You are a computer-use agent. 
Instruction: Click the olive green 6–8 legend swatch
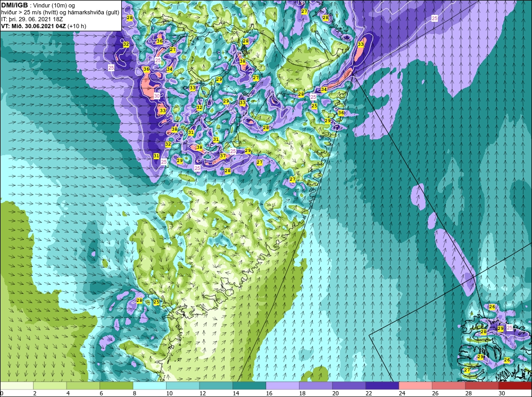coord(117,386)
